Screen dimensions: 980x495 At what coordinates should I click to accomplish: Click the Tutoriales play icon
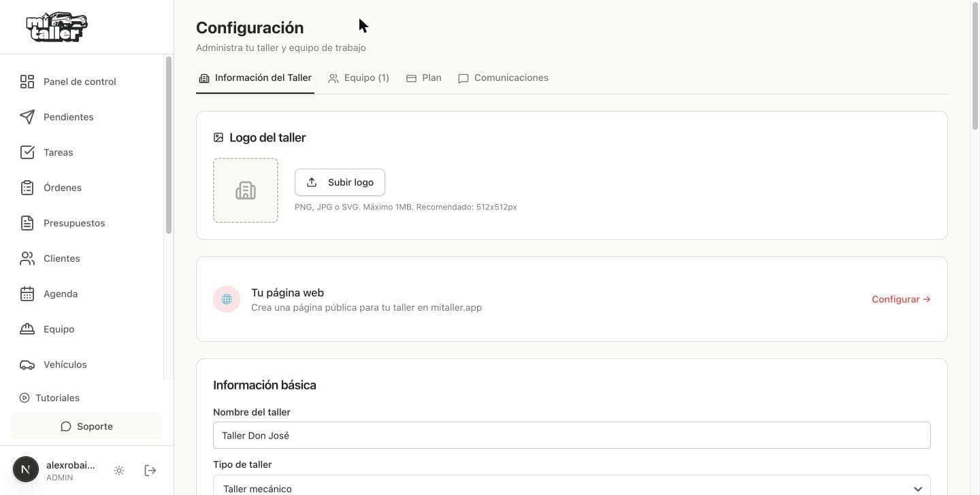click(24, 398)
